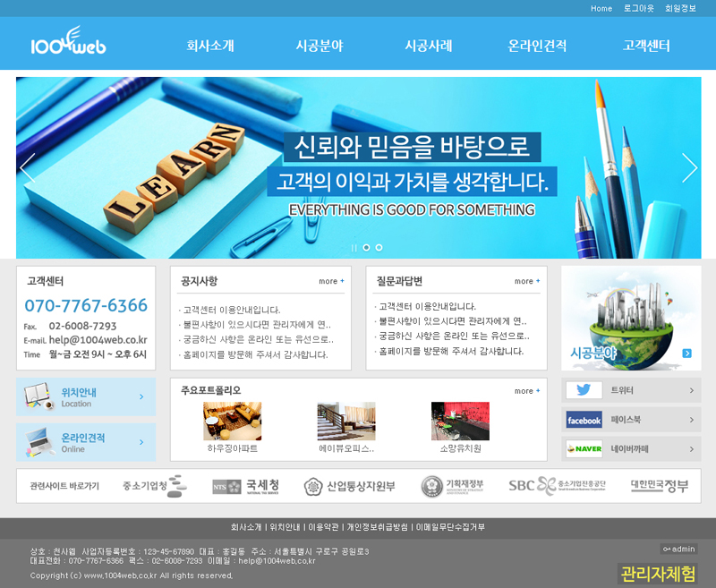Select the second banner slide dot

367,248
